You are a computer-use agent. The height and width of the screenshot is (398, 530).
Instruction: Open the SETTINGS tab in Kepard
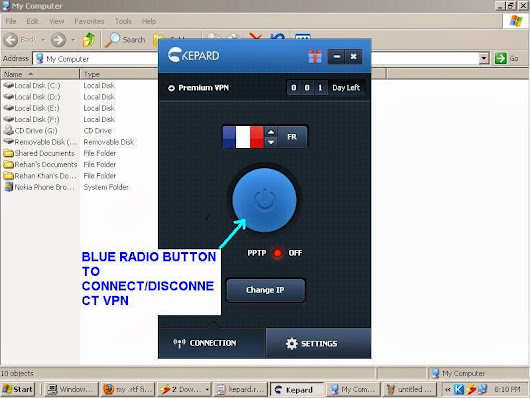pos(318,344)
